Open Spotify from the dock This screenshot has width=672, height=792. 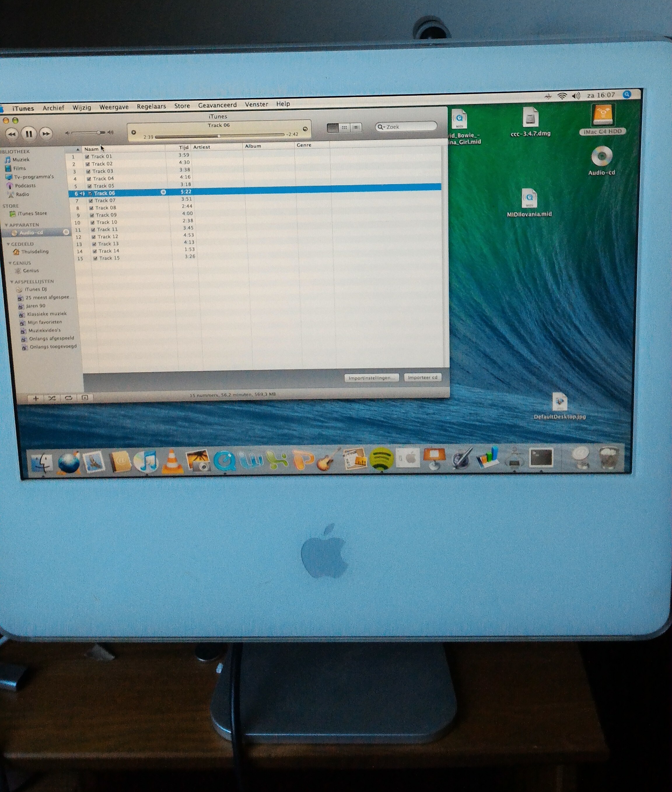click(381, 458)
